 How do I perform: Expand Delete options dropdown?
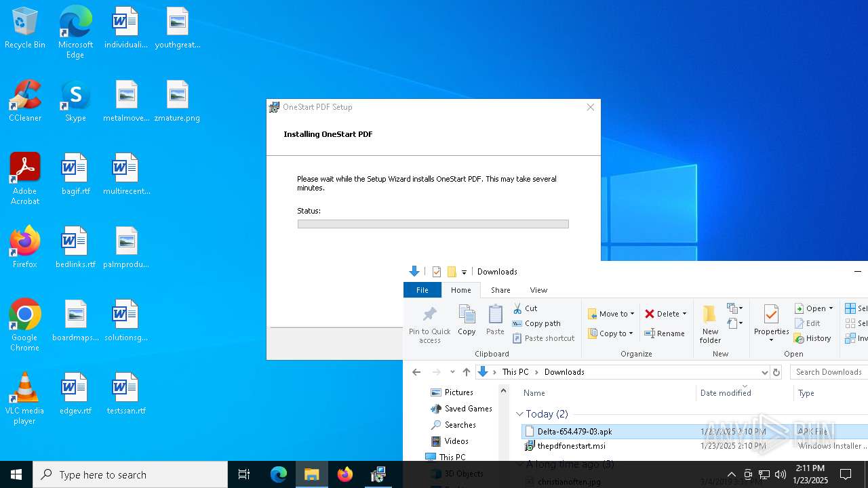[684, 314]
